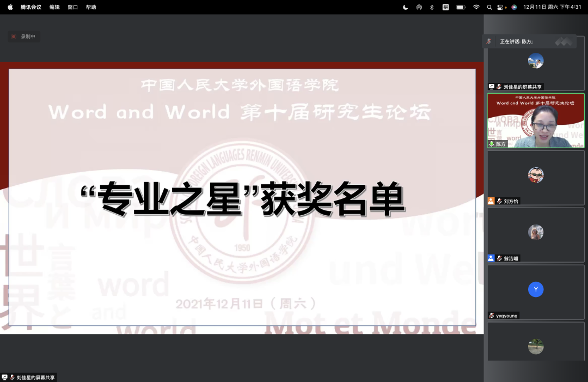
Task: Click the 翁洁嵋 name label
Action: [x=511, y=258]
